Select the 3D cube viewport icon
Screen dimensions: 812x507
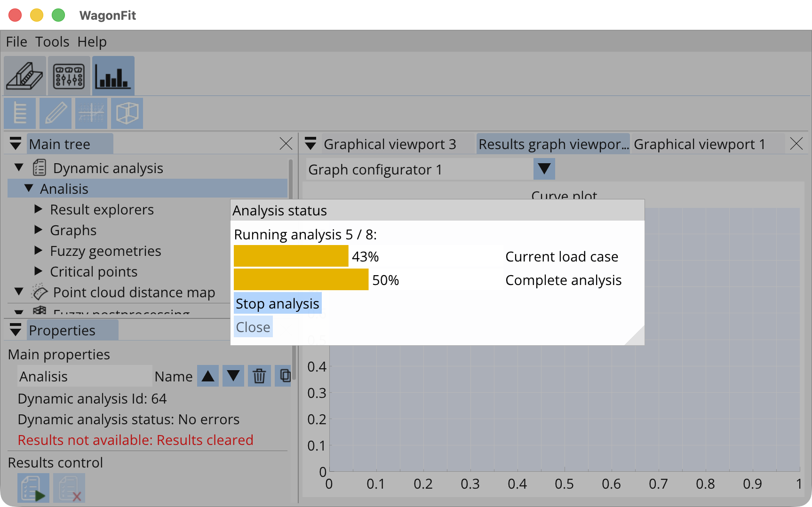click(x=127, y=113)
